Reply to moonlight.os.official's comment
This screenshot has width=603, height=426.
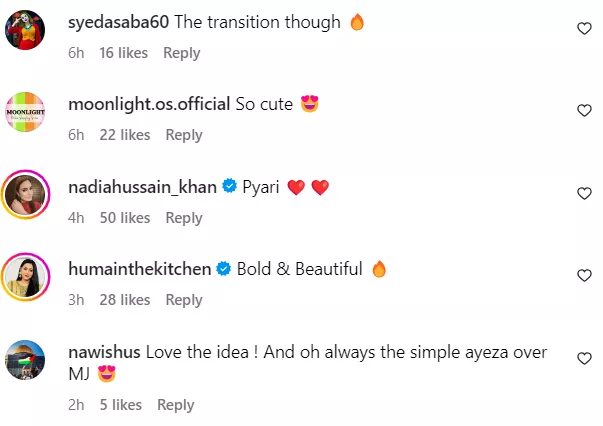click(184, 135)
